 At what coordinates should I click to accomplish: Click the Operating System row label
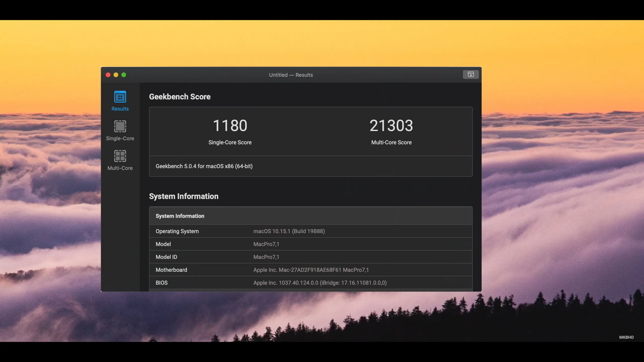tap(177, 231)
